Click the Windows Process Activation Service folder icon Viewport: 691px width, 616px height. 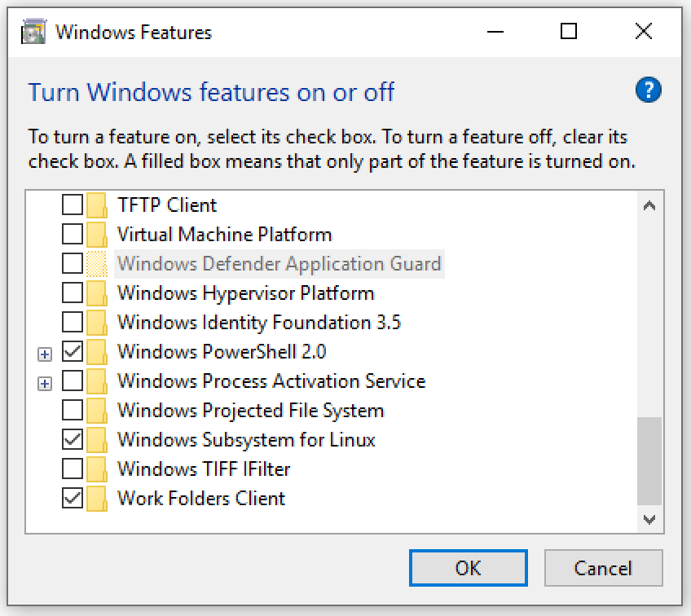[96, 381]
